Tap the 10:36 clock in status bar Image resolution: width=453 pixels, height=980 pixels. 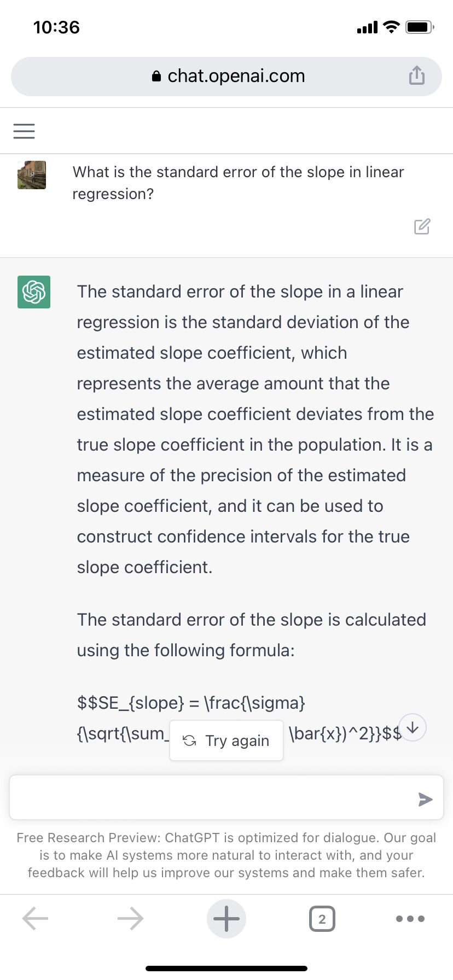tap(56, 27)
